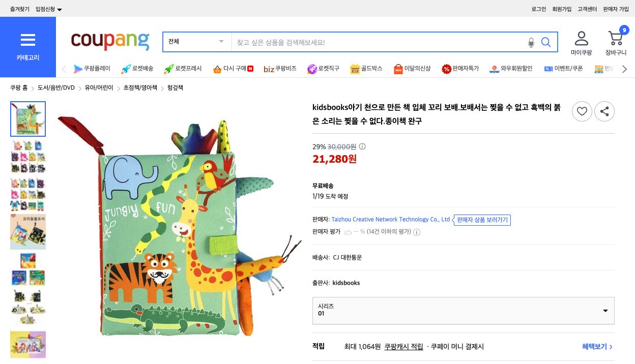Open the 입점신청 dropdown arrow
This screenshot has width=635, height=364.
(x=59, y=9)
